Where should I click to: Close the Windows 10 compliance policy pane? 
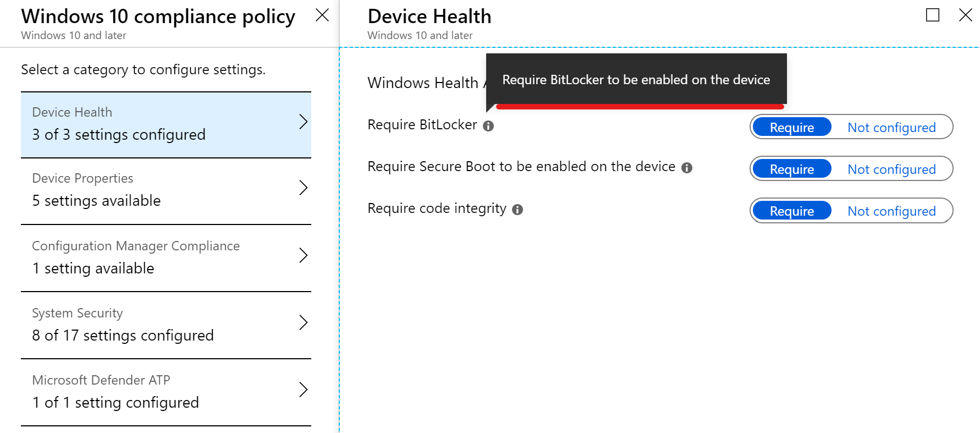tap(322, 15)
